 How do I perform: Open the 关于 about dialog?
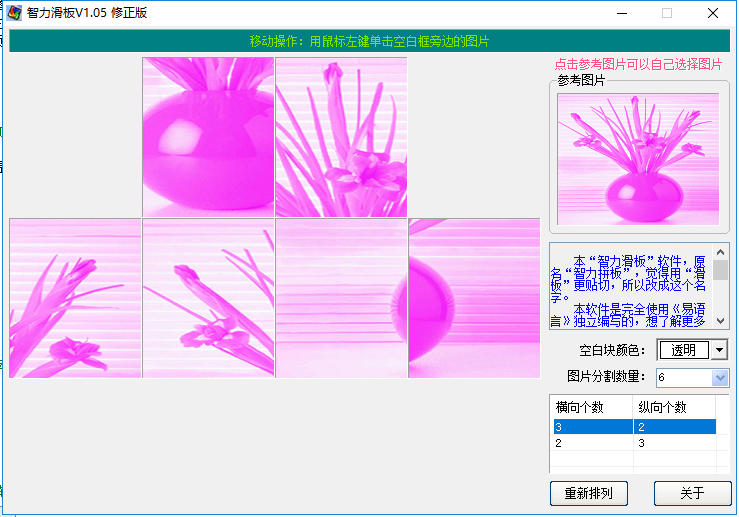(692, 493)
